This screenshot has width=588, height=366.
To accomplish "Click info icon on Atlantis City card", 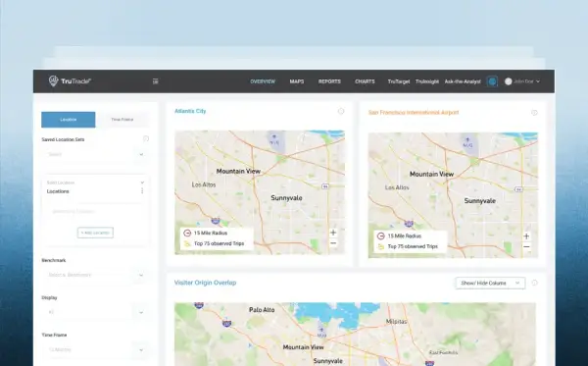I will (x=341, y=111).
